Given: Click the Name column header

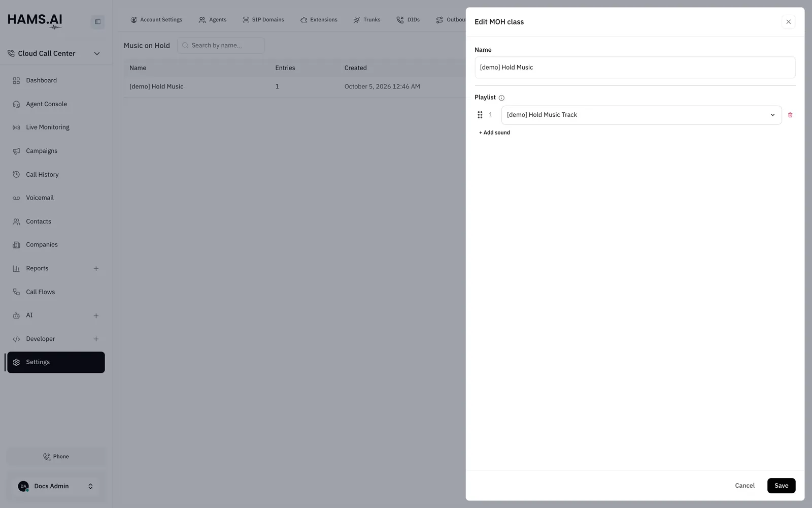Looking at the screenshot, I should 138,68.
